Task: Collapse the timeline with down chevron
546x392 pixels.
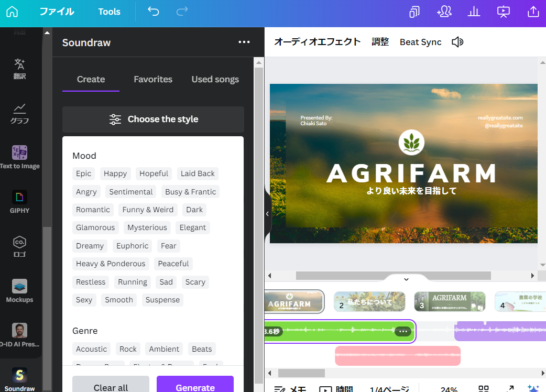Action: click(406, 279)
